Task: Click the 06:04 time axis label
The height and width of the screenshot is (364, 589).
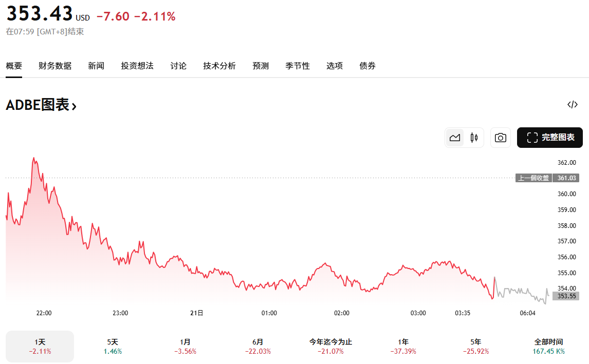Action: pos(527,313)
